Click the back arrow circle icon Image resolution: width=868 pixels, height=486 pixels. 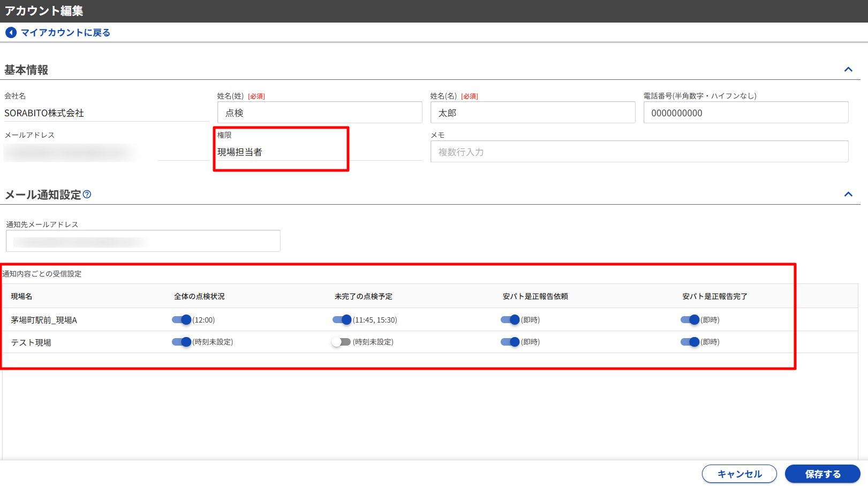pyautogui.click(x=11, y=33)
